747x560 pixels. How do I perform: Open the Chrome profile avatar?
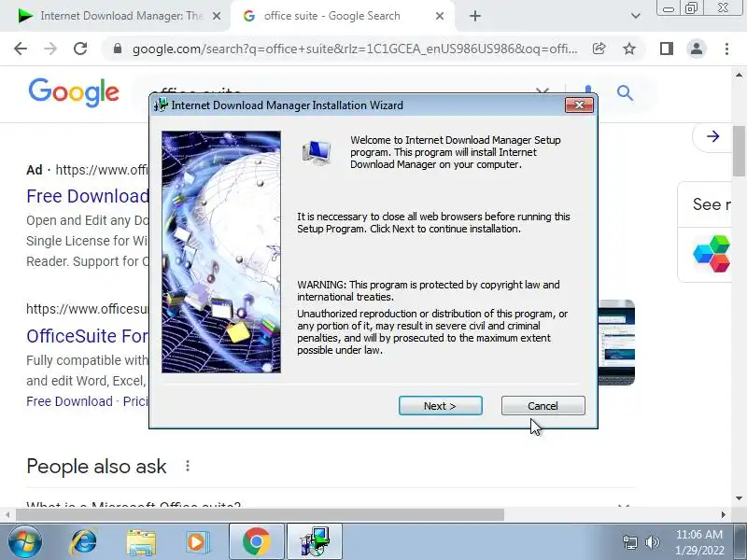click(697, 49)
